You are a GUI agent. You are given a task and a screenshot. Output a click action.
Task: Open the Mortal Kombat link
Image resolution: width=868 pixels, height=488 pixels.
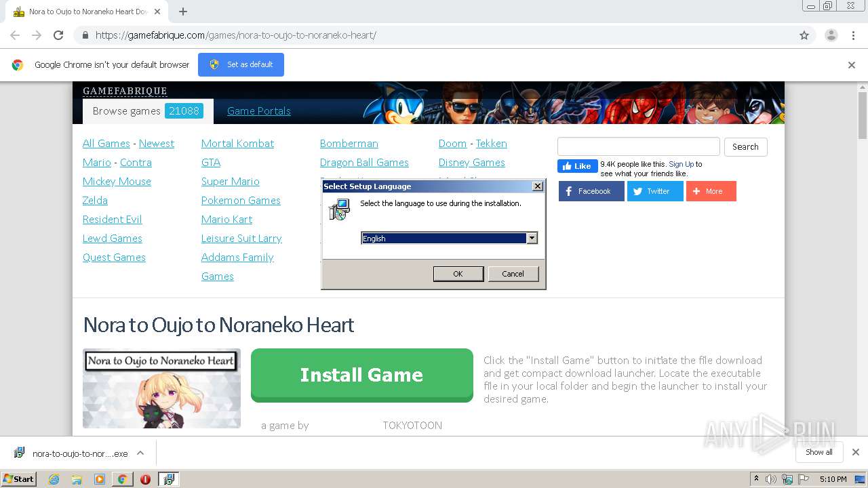click(237, 144)
